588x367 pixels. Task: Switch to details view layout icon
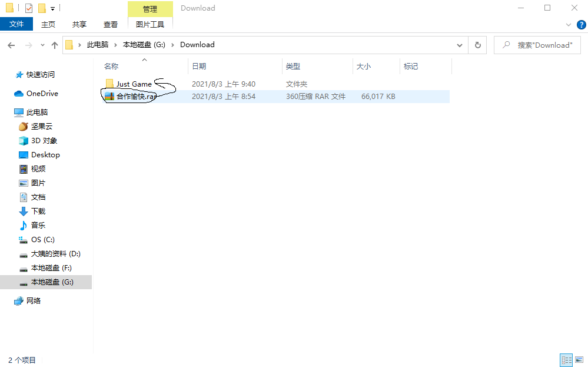pyautogui.click(x=566, y=360)
